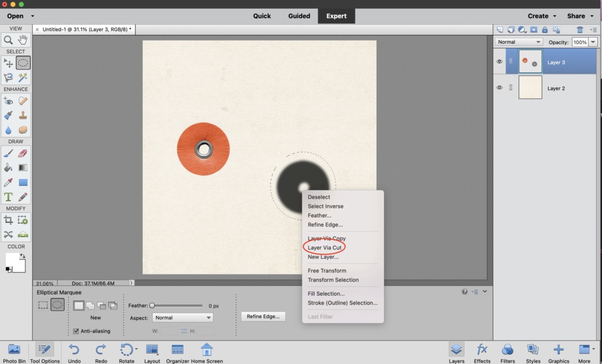Toggle the link icon on Layer 3
This screenshot has width=602, height=364.
coord(511,61)
